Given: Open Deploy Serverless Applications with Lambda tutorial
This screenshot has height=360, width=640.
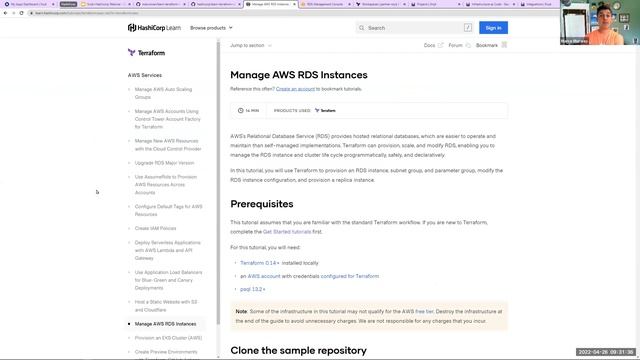Looking at the screenshot, I should pyautogui.click(x=167, y=250).
